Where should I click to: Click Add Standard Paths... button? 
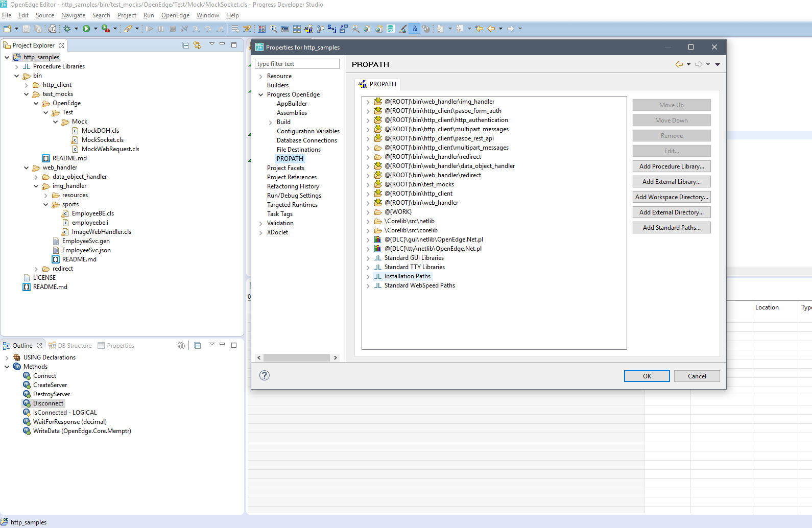[x=672, y=228]
